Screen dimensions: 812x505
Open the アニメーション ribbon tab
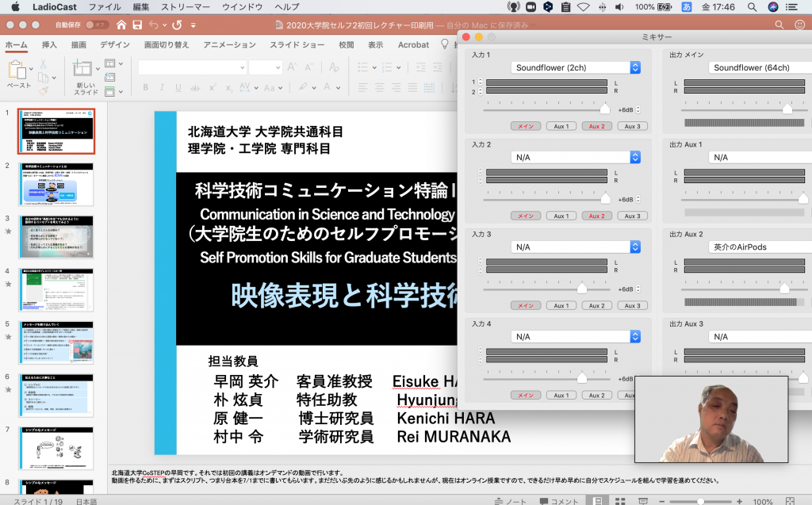coord(229,45)
